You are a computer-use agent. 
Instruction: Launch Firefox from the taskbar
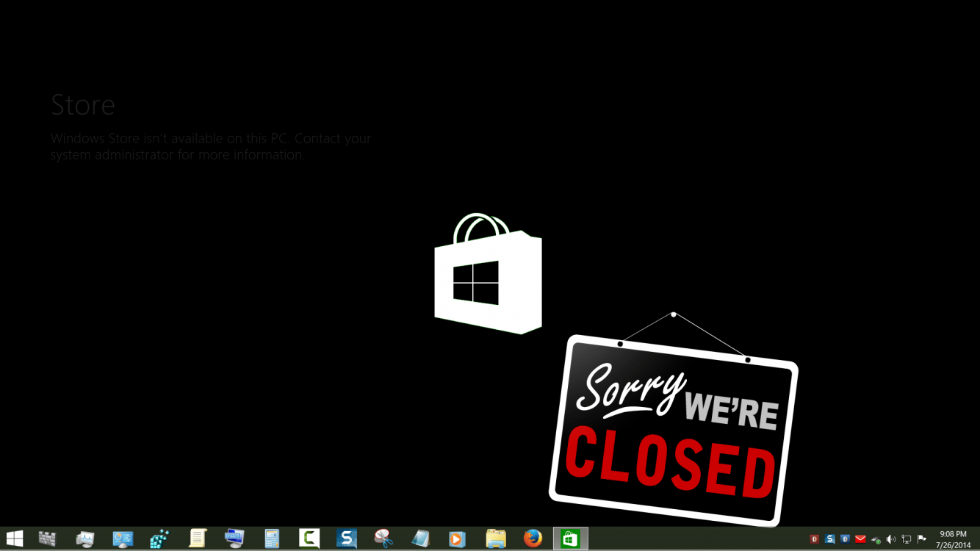coord(533,539)
